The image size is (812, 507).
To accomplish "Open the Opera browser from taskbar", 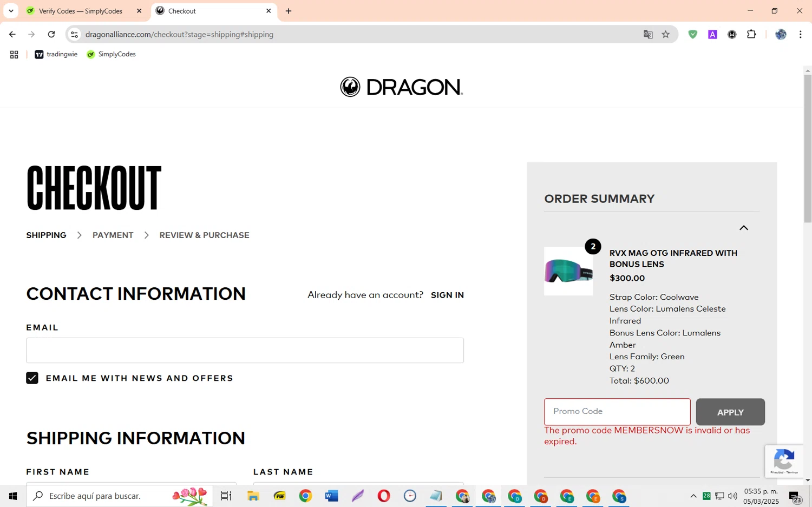I will (x=384, y=496).
